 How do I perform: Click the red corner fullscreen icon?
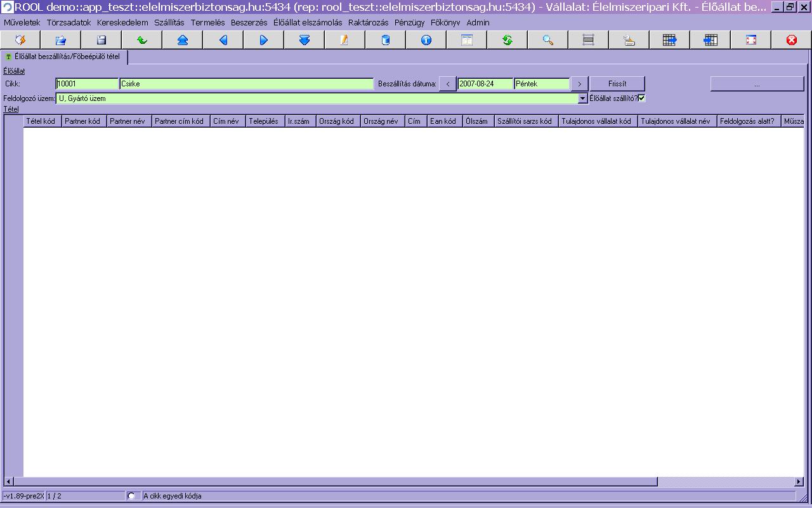pos(751,40)
